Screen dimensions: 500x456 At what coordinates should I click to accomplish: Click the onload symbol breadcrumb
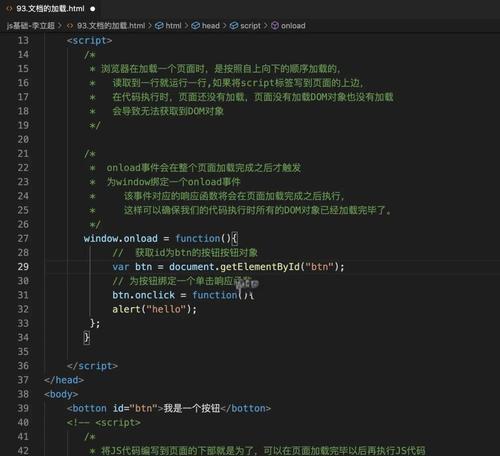point(293,26)
